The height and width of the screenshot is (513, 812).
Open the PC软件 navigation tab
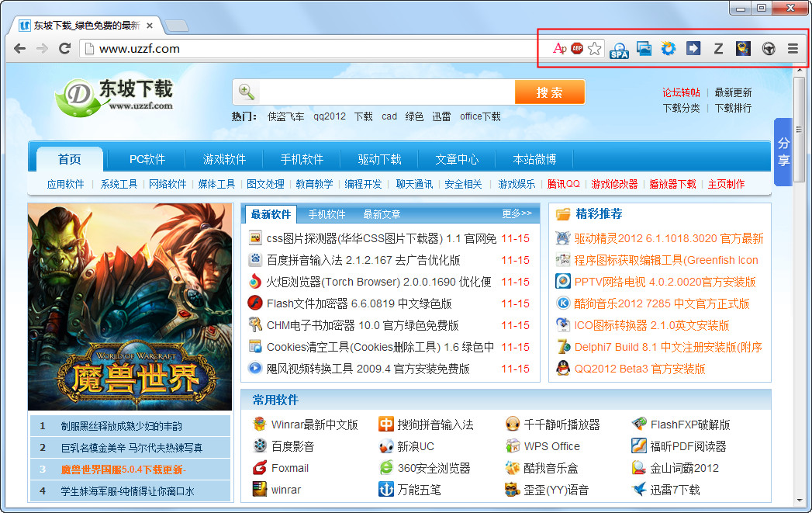coord(147,159)
